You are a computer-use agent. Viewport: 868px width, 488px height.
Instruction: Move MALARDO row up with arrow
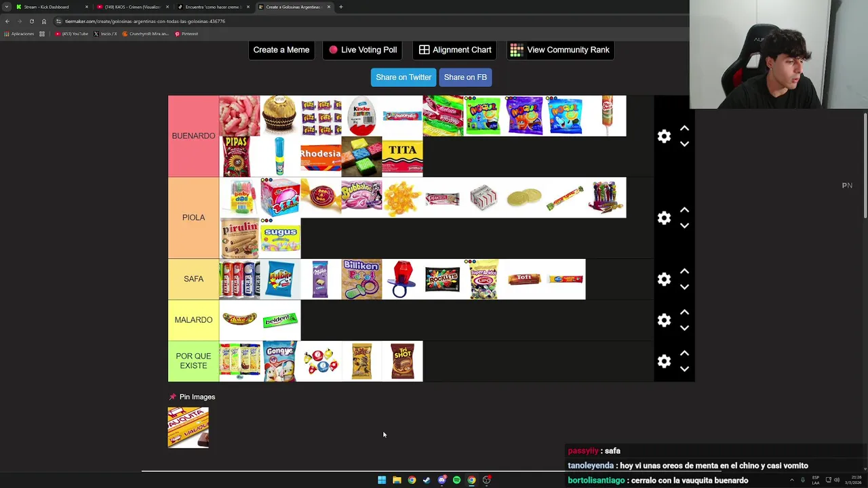click(684, 312)
